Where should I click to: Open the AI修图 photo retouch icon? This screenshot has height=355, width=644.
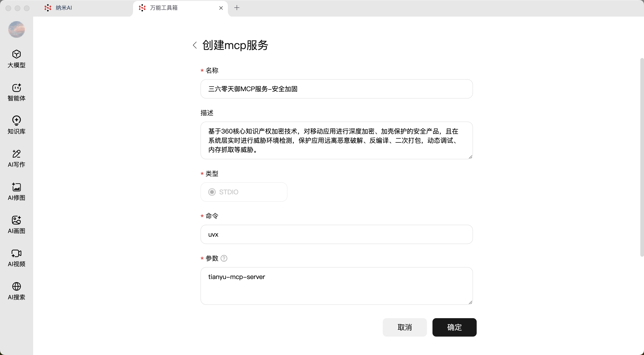17,187
